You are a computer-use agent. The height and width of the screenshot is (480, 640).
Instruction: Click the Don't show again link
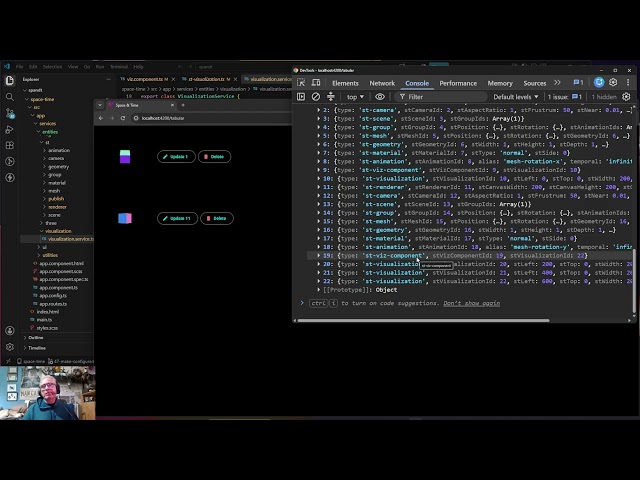point(471,303)
